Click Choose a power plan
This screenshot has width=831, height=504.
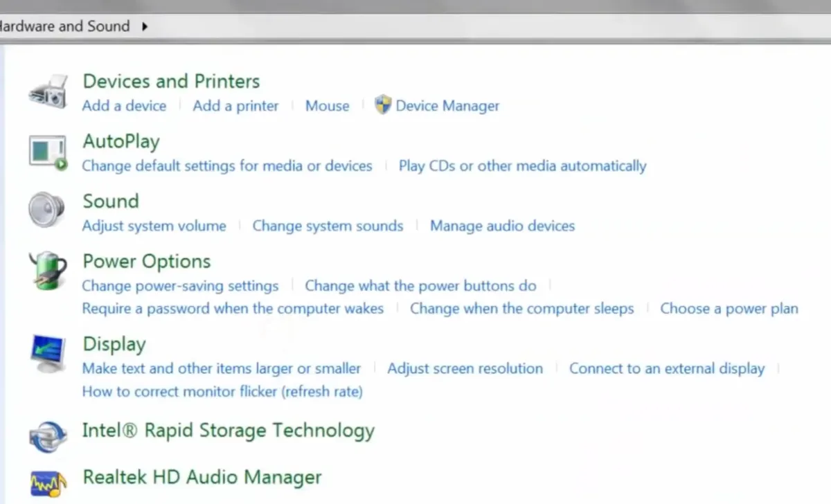(x=729, y=308)
